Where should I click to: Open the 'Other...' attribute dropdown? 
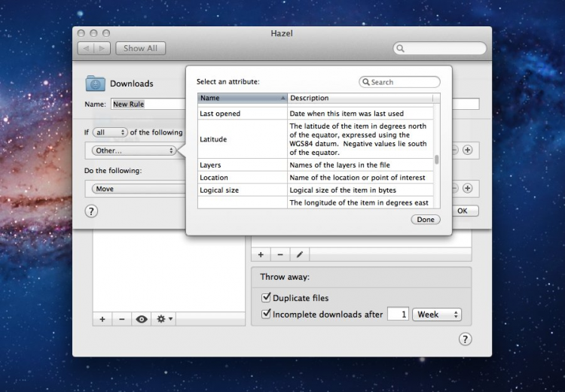tap(133, 150)
